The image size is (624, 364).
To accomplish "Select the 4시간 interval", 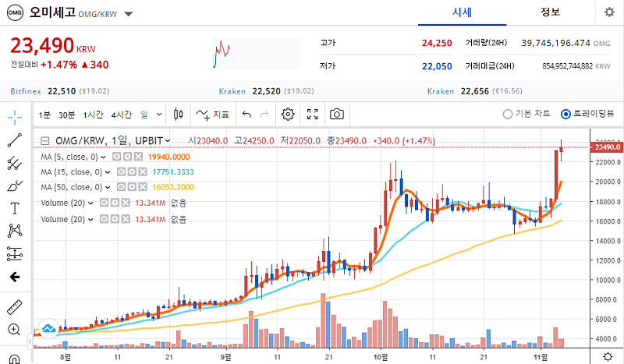I will pyautogui.click(x=122, y=115).
